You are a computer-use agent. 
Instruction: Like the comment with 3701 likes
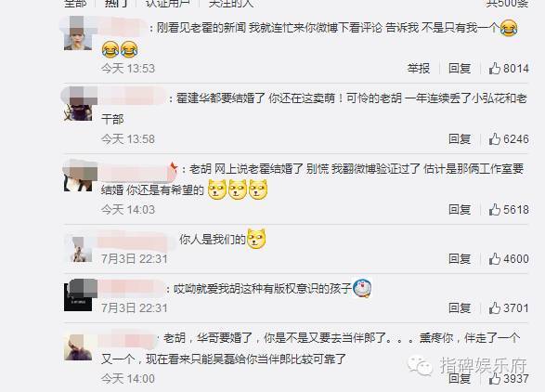[x=495, y=307]
